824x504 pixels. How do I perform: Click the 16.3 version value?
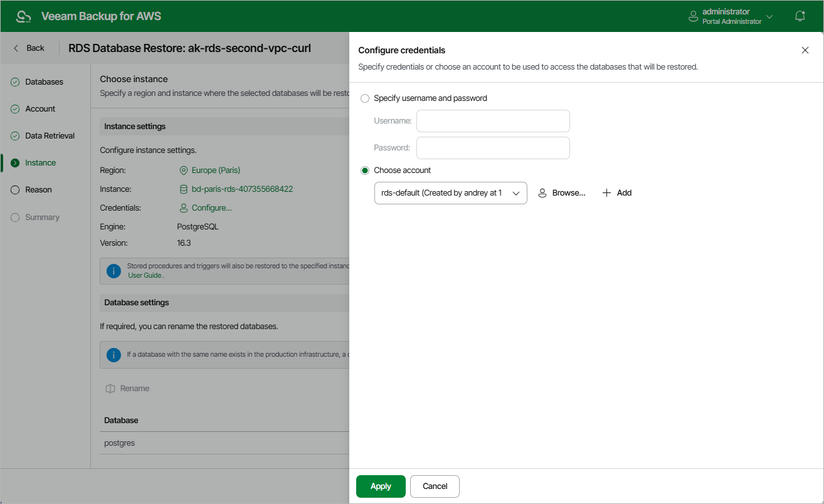(x=184, y=243)
